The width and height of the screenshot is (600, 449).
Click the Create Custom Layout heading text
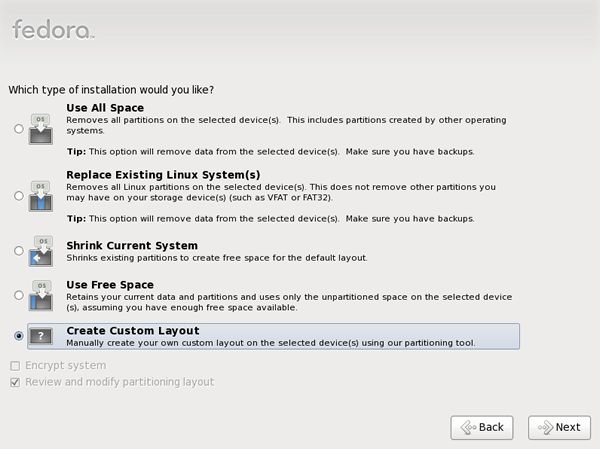click(x=133, y=331)
